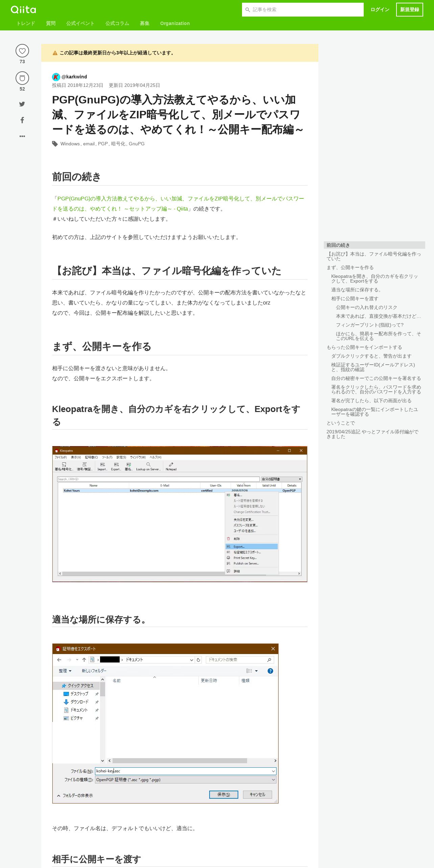
Task: Jump to 署名をクリックしたら section in contents
Action: [x=376, y=389]
